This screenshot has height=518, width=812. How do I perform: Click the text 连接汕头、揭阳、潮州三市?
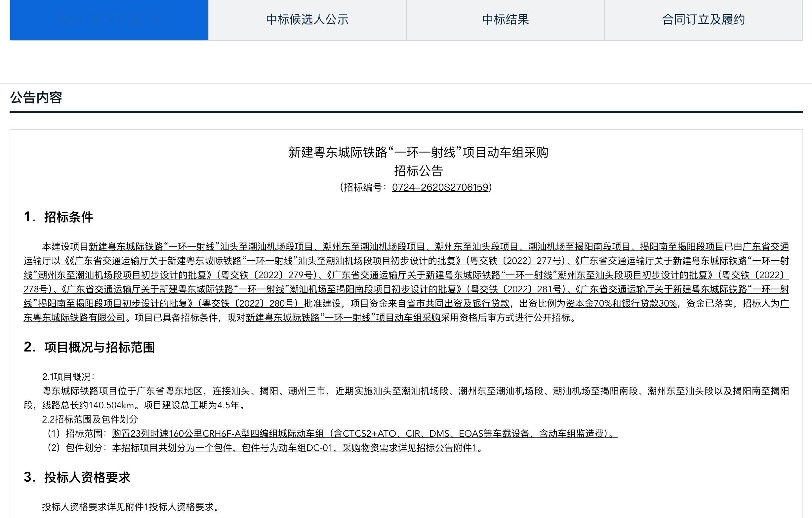click(269, 391)
